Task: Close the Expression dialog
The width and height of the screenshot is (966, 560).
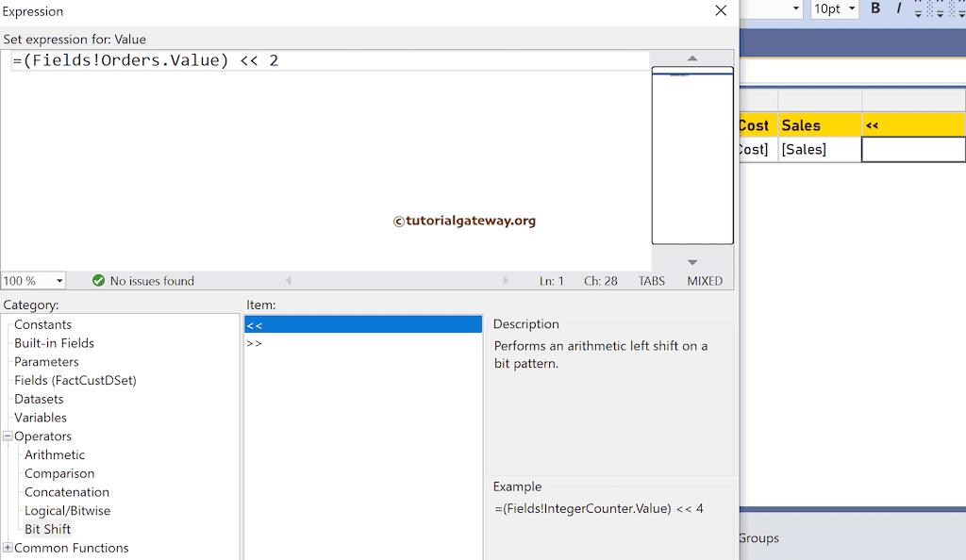Action: point(720,10)
